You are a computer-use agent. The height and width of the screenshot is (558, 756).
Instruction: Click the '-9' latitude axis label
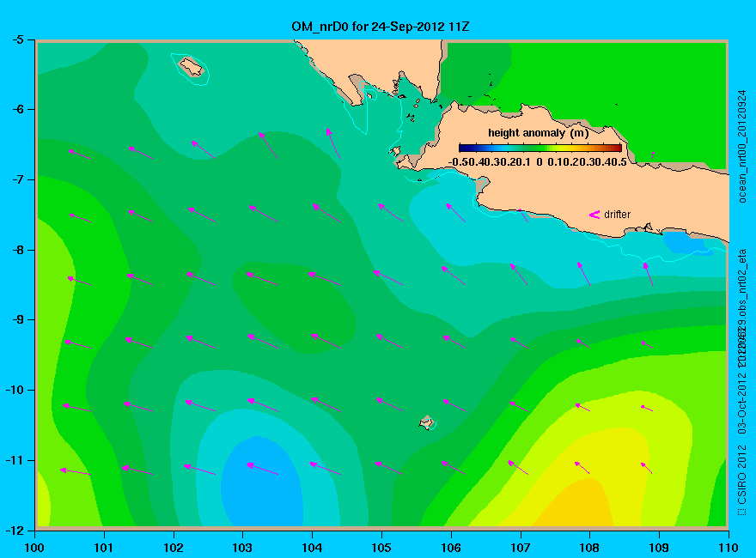click(x=17, y=320)
